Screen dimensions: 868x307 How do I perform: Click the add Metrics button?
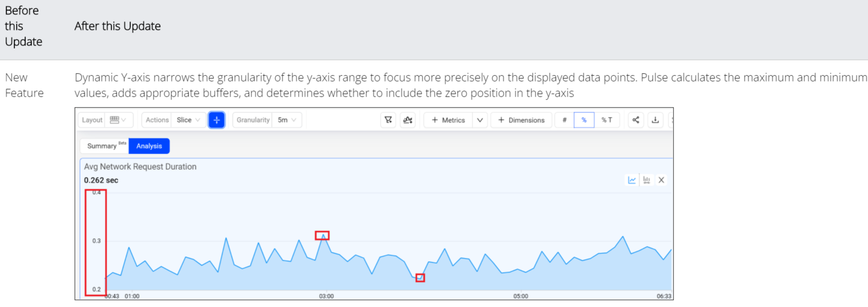tap(448, 120)
